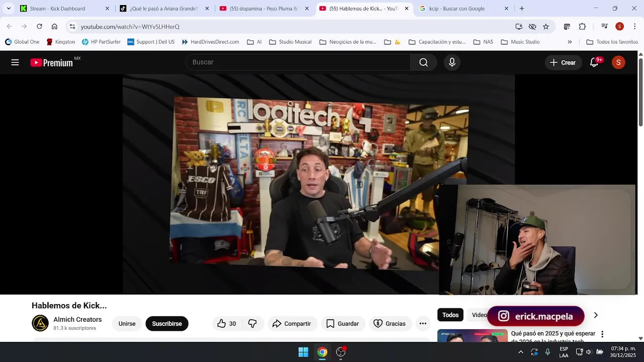The image size is (644, 362).
Task: Open YouTube notifications bell
Action: [594, 62]
